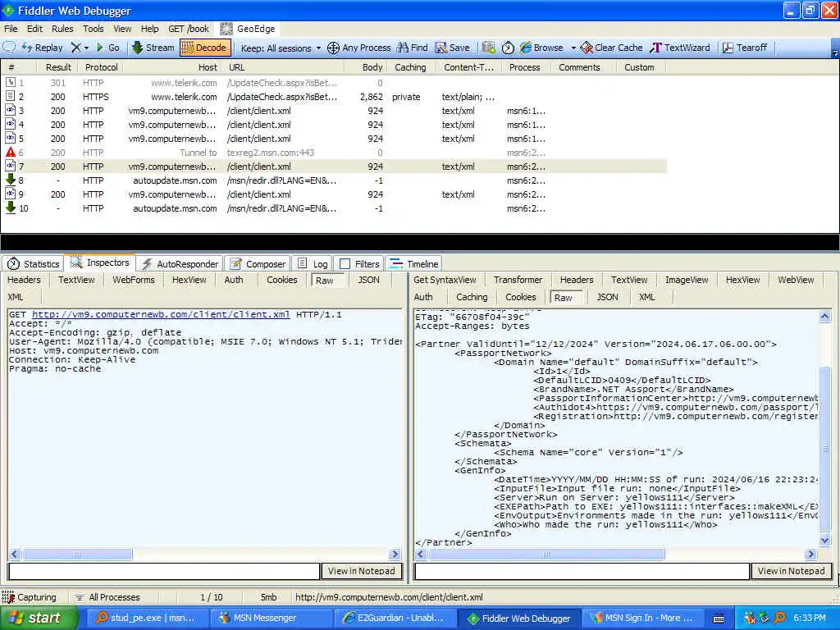Screen dimensions: 840x630
Task: Select the request WebForms tab
Action: (x=134, y=280)
